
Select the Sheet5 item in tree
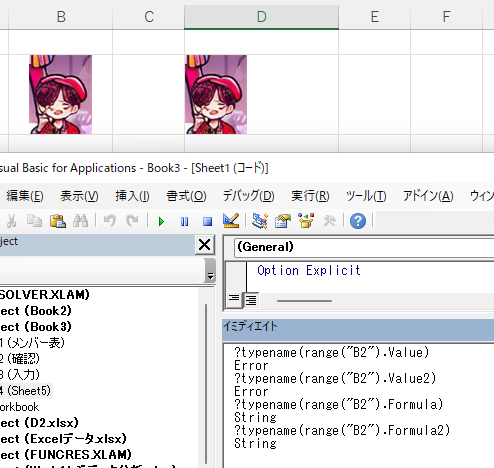tap(26, 391)
